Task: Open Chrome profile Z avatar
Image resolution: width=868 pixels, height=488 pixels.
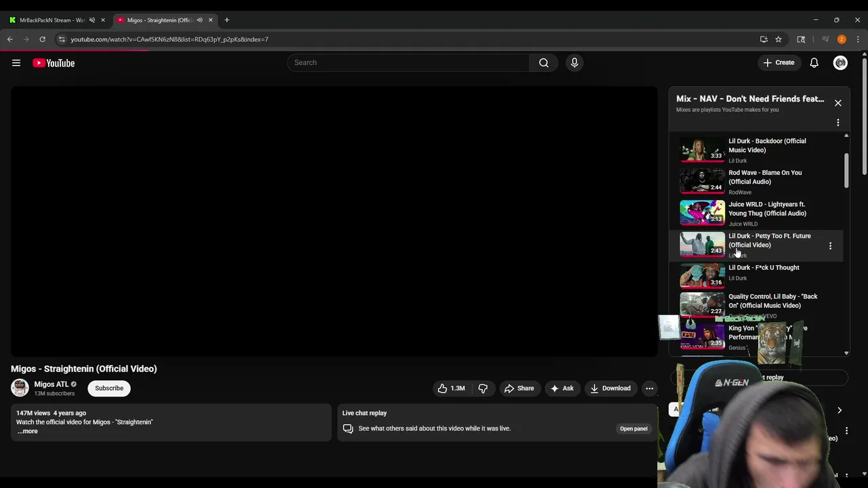Action: (842, 39)
